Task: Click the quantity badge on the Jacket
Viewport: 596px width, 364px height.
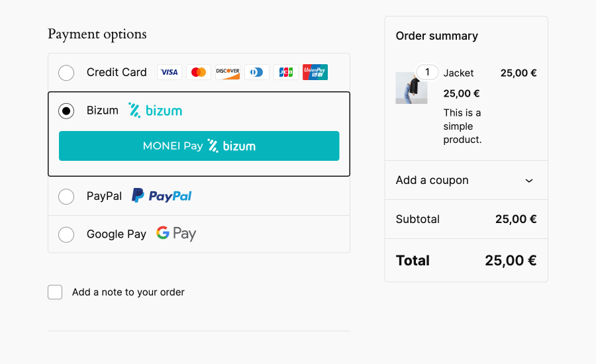Action: [x=427, y=72]
